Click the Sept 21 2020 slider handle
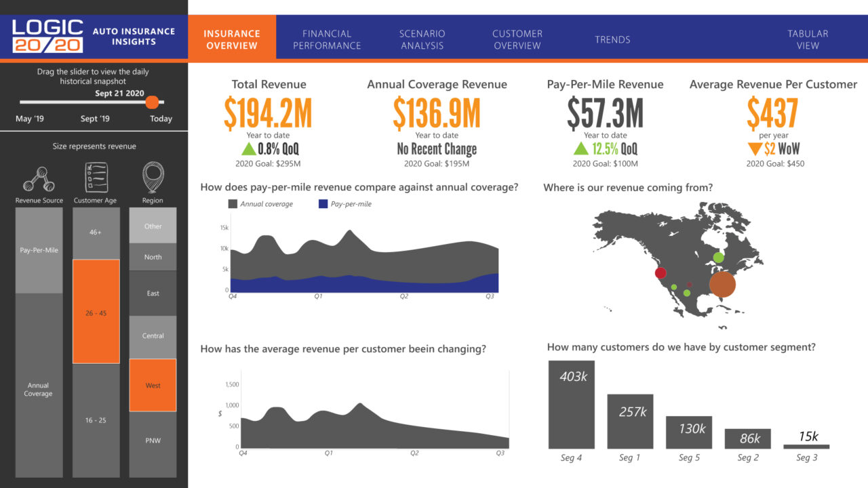This screenshot has width=868, height=488. pos(153,102)
